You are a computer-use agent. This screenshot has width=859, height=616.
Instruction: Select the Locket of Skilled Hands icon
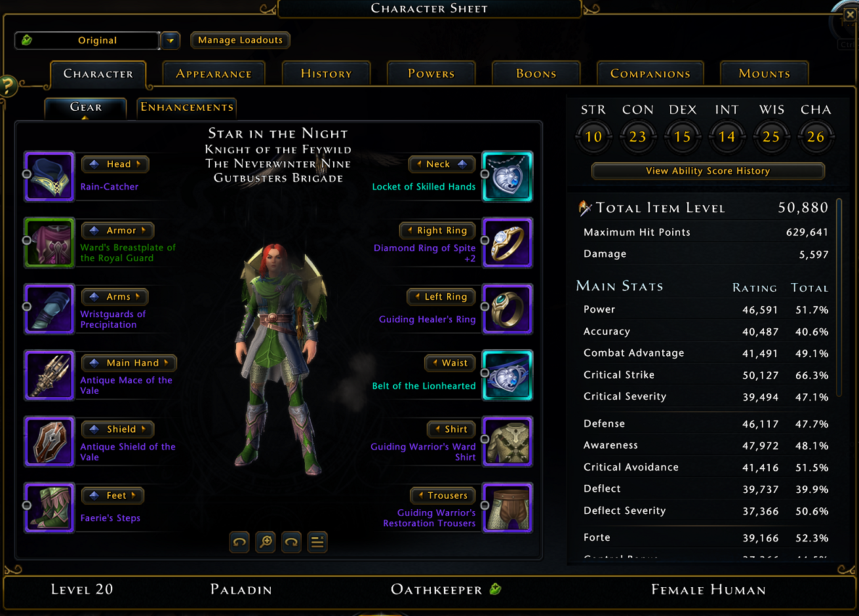(x=508, y=176)
